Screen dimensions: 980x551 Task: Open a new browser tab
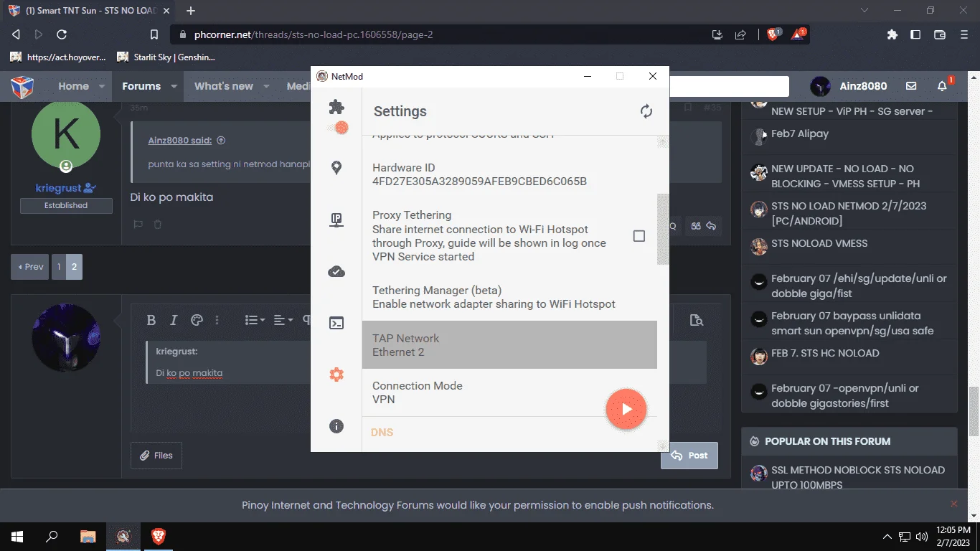[191, 11]
